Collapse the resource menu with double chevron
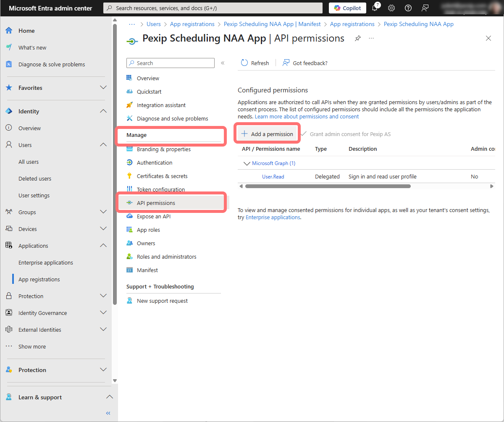The image size is (504, 422). tap(223, 63)
